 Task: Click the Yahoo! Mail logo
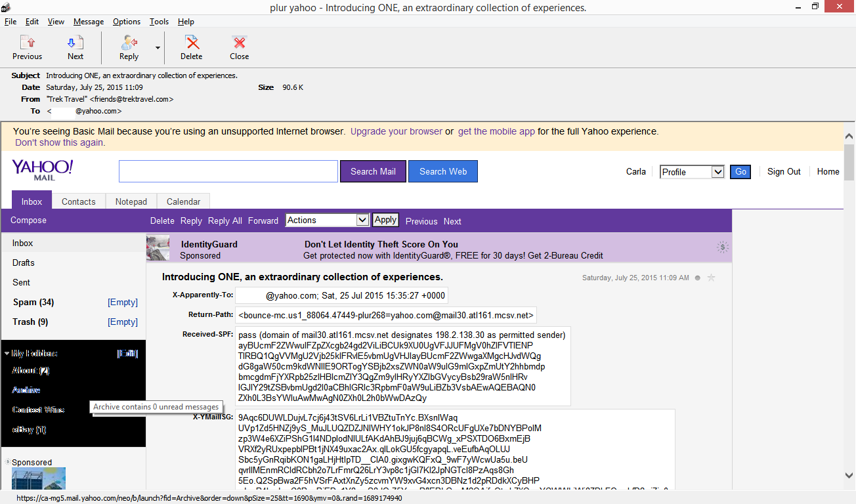coord(42,169)
